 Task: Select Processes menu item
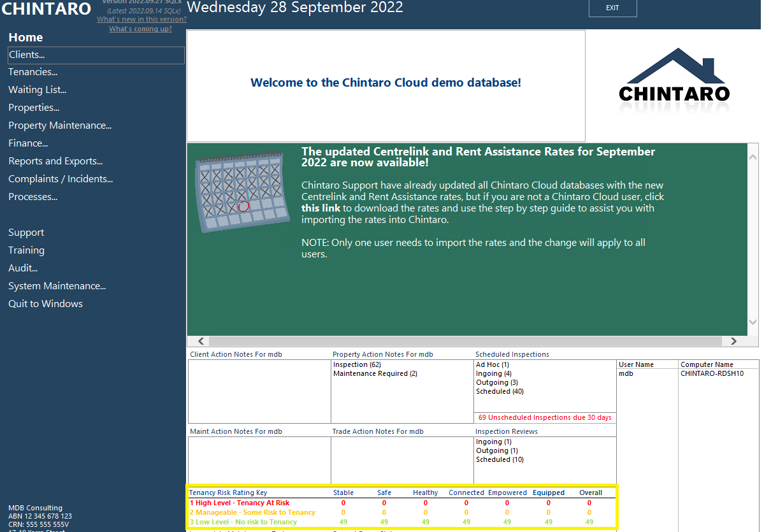(32, 197)
